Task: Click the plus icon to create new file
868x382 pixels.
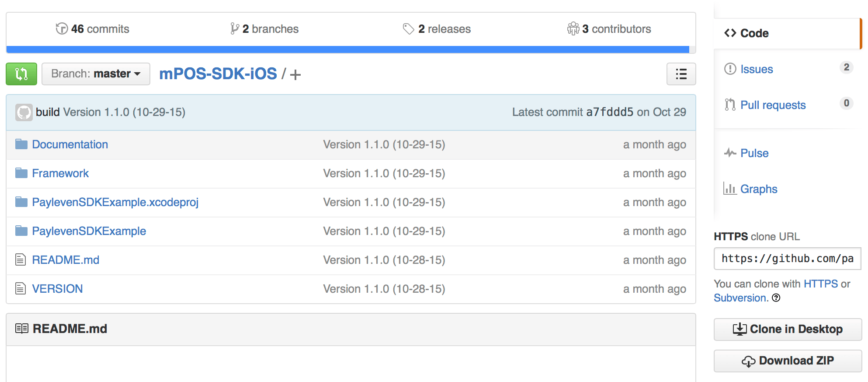Action: pos(295,75)
